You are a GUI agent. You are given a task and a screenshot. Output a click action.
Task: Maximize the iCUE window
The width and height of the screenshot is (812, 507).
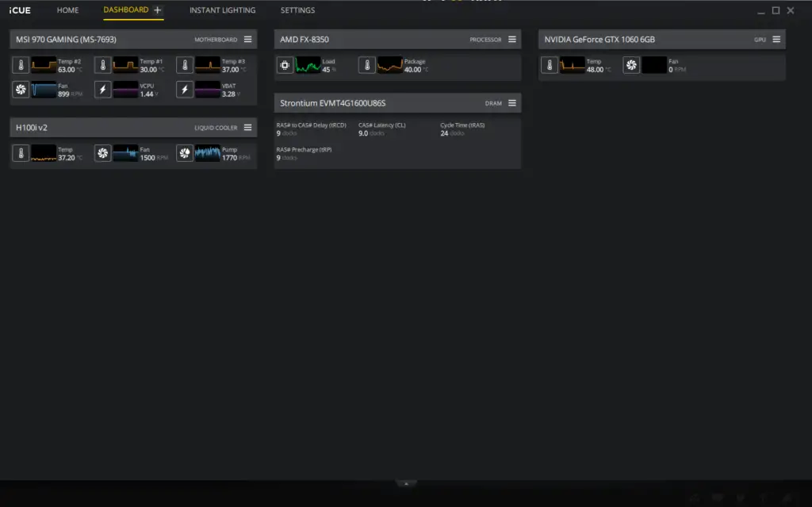click(x=776, y=10)
